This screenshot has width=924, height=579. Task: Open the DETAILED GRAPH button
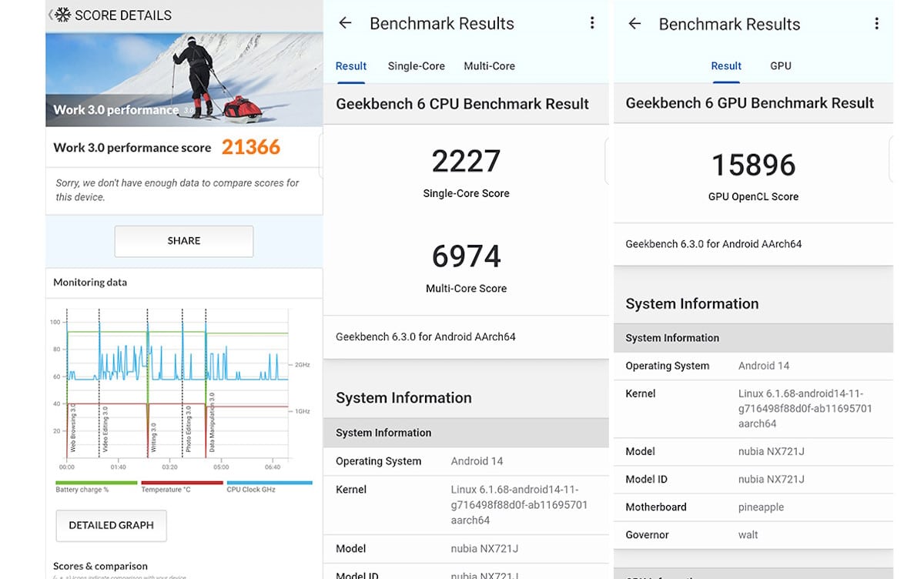tap(112, 525)
